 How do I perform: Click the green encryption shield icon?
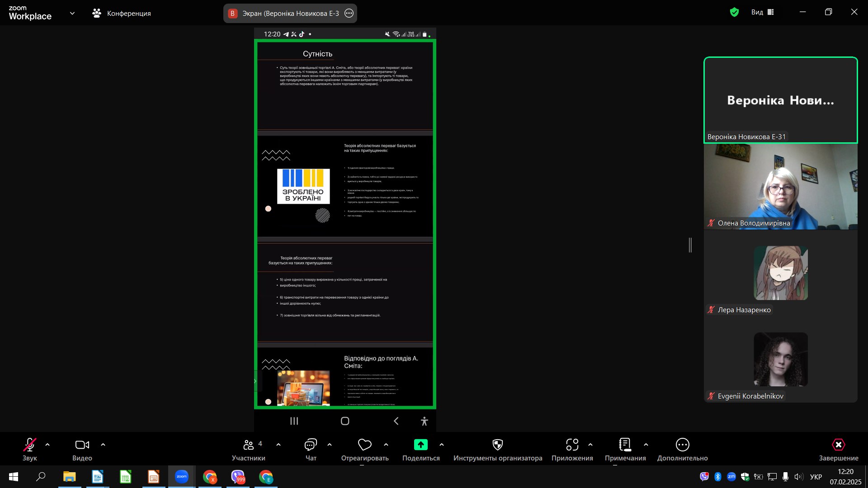click(734, 12)
